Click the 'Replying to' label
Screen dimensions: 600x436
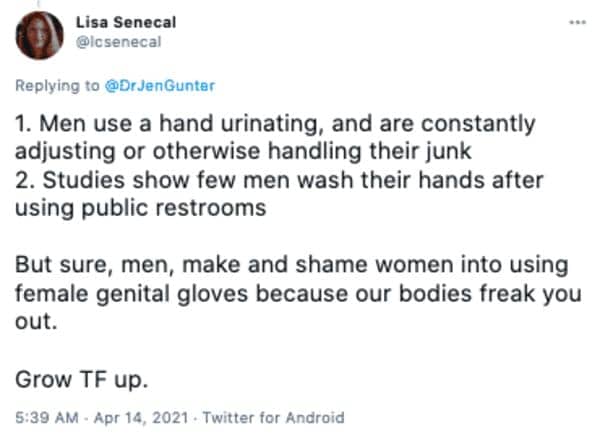tap(57, 86)
